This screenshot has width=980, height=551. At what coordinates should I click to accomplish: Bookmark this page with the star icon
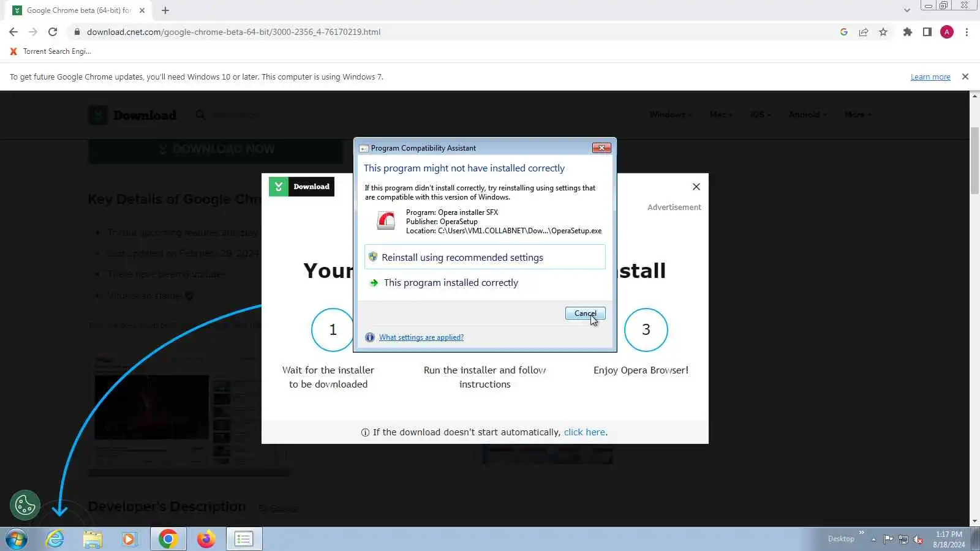(x=883, y=32)
